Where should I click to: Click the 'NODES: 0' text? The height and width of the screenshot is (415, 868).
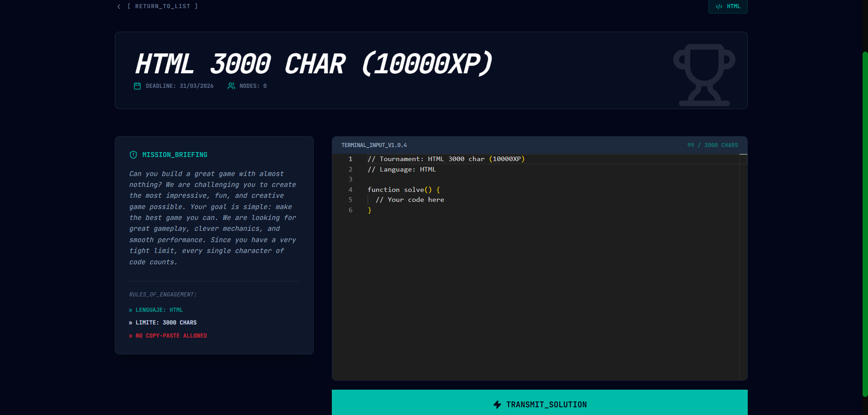253,86
